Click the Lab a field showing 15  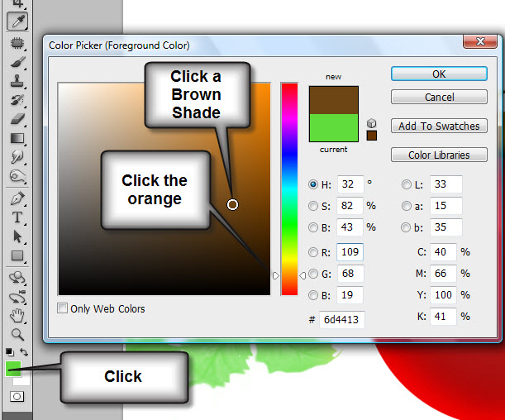446,206
